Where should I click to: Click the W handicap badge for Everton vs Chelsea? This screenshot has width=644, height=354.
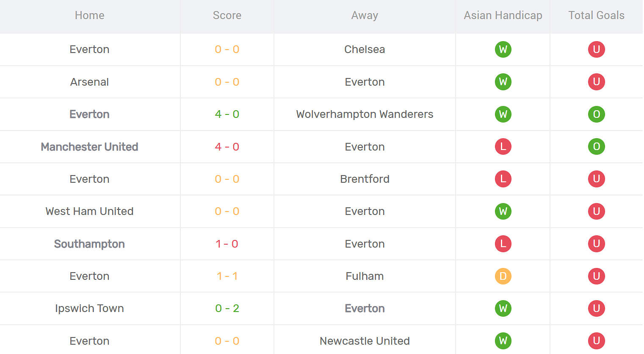point(503,50)
